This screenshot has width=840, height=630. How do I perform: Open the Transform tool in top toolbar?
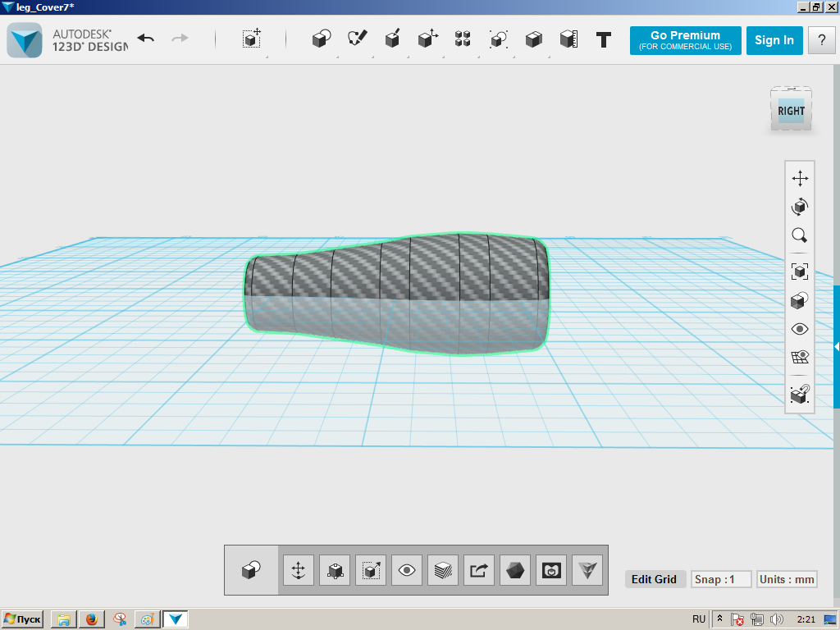coord(251,39)
